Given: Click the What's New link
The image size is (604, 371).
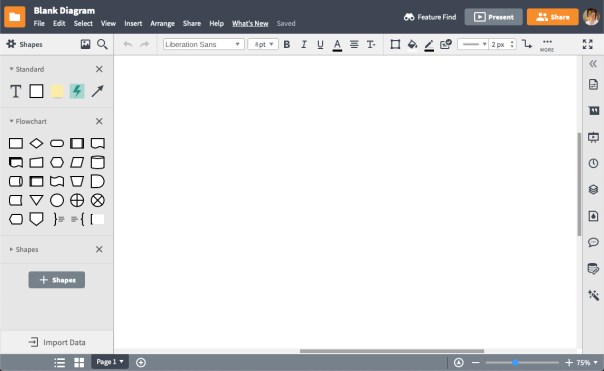Looking at the screenshot, I should (250, 24).
